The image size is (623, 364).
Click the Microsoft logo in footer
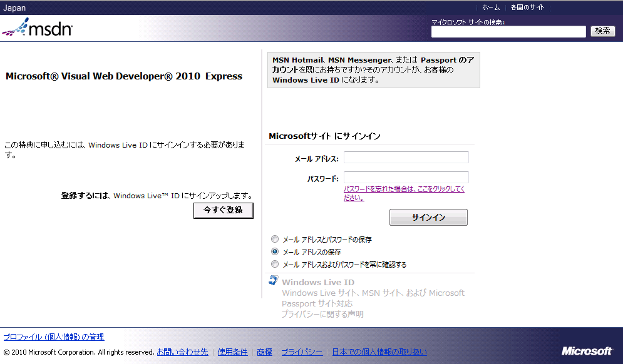coord(587,351)
